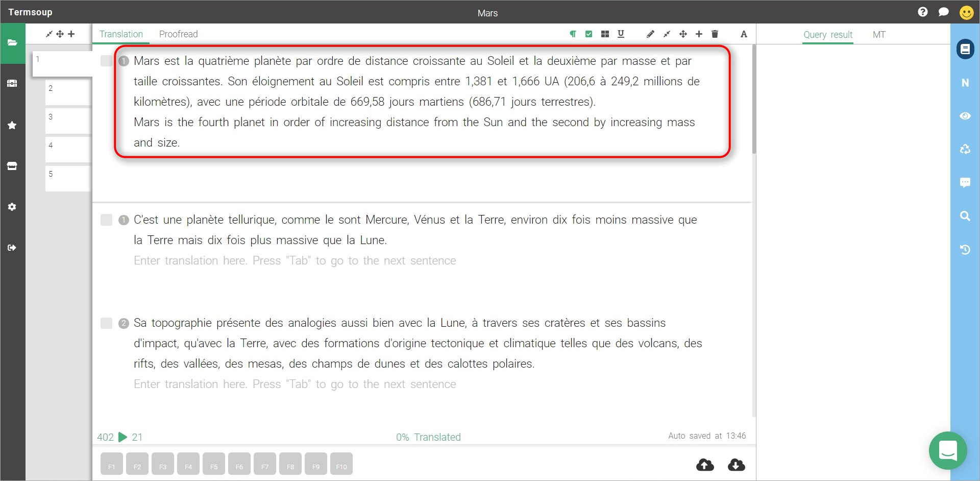Screen dimensions: 980x481
Task: Open the search magnifier in right sidebar
Action: click(x=965, y=216)
